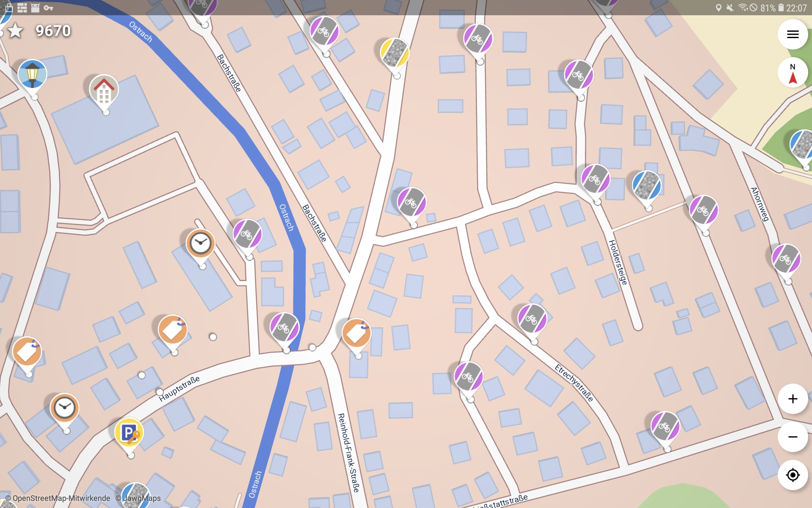Open the lower-left clock opening hours quest
812x508 pixels.
click(65, 408)
